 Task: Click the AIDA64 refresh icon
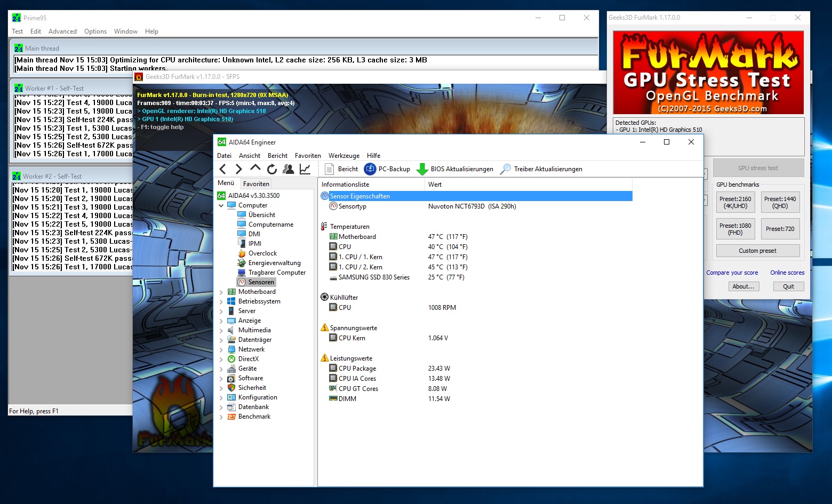click(272, 169)
